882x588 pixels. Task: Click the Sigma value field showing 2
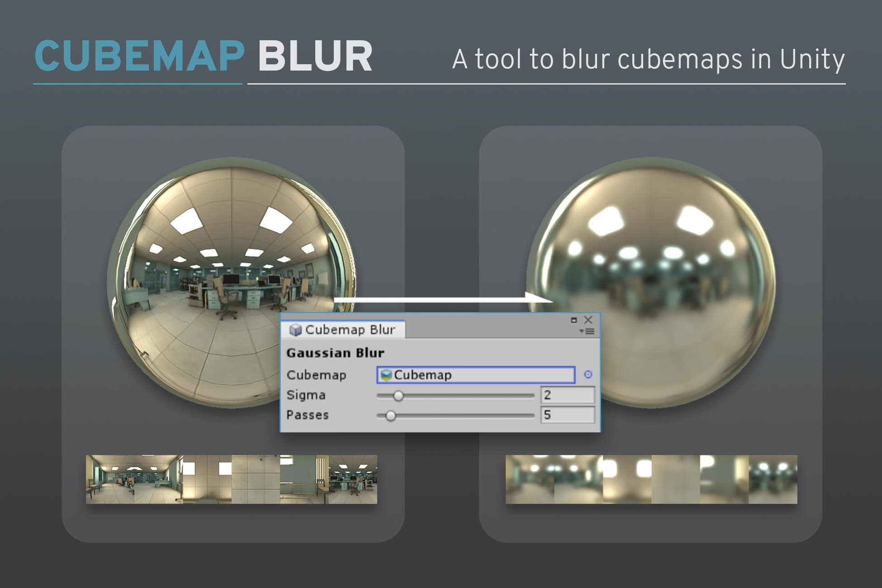tap(568, 395)
